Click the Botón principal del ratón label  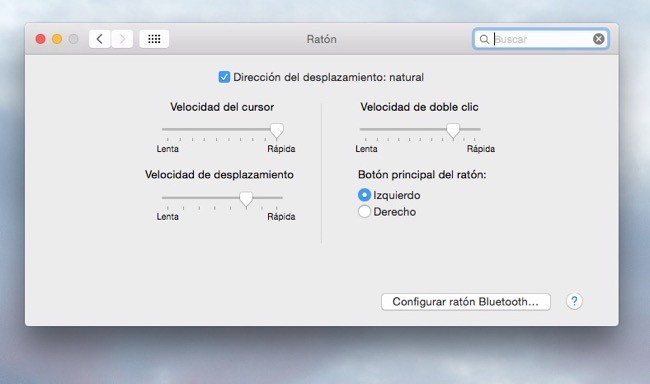[x=422, y=175]
